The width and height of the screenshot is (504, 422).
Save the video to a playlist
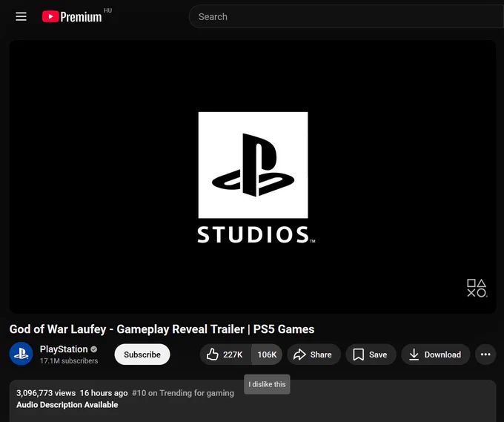(x=371, y=355)
